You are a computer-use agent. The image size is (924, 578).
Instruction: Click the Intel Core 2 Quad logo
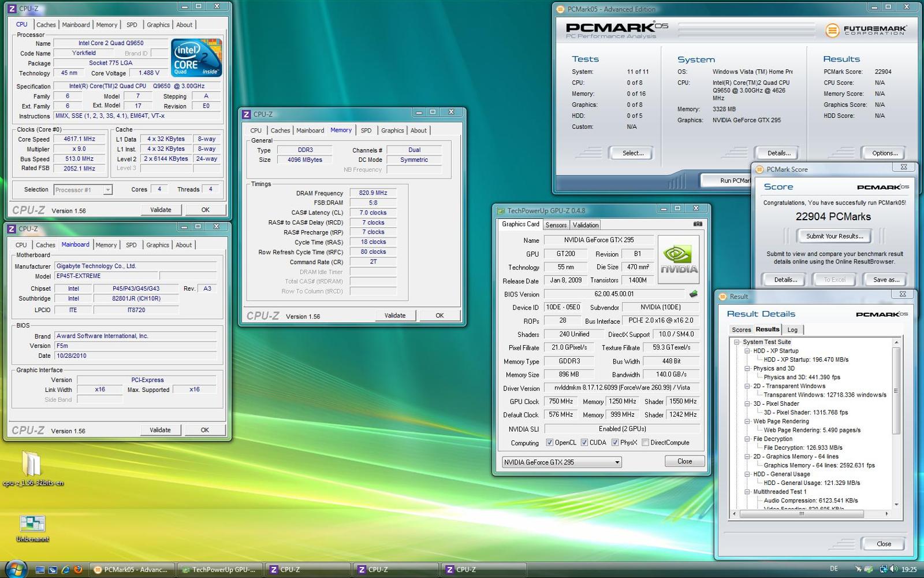[x=196, y=58]
